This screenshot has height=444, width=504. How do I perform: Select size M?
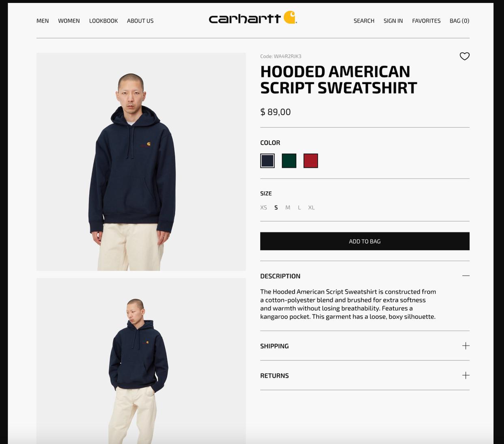click(x=288, y=208)
